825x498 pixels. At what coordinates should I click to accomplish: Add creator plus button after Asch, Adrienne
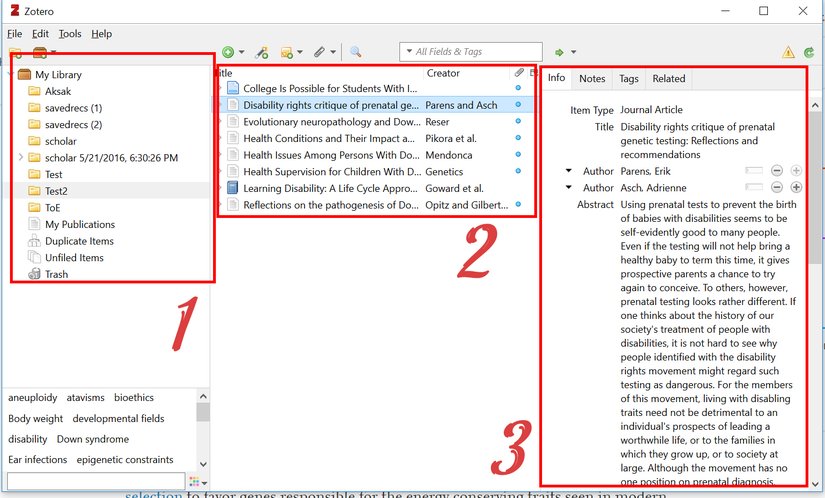(796, 187)
